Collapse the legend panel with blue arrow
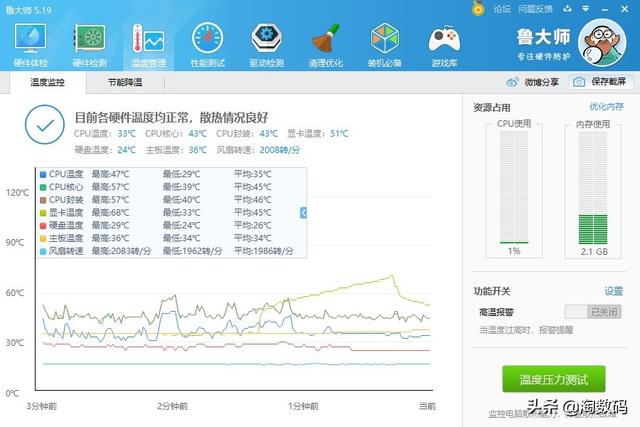This screenshot has width=640, height=427. click(303, 212)
